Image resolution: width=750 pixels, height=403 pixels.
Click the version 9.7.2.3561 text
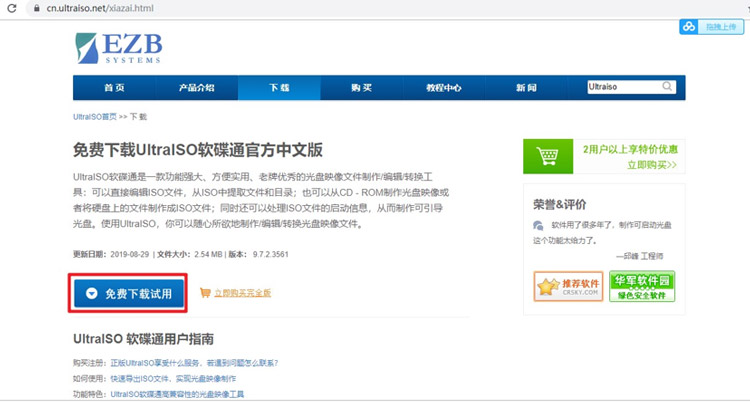click(271, 254)
